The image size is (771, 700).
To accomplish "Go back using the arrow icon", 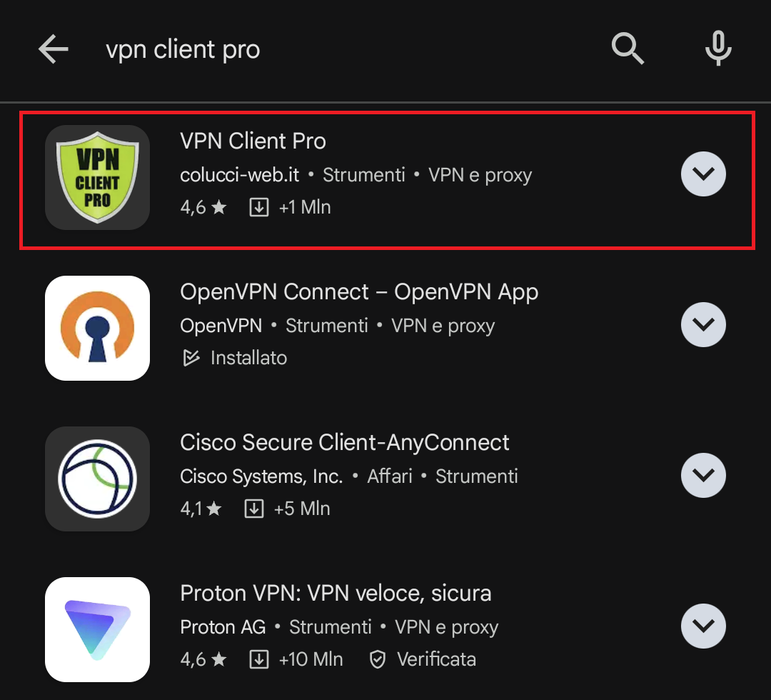I will point(53,49).
